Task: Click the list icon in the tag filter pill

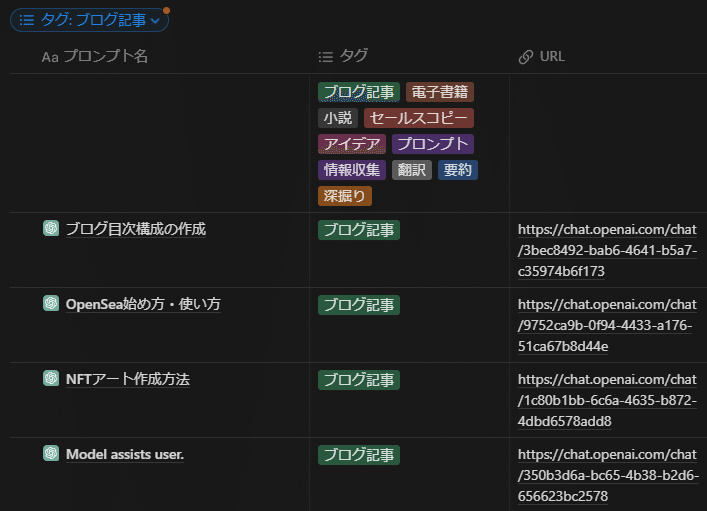Action: coord(27,20)
